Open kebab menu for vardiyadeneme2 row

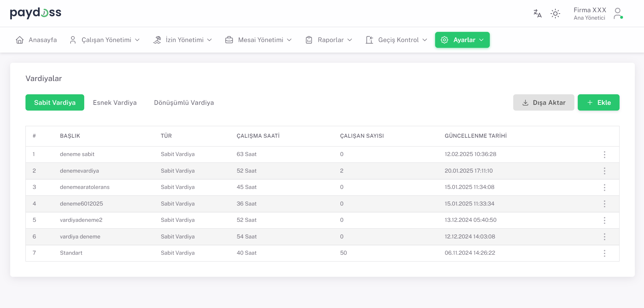605,220
